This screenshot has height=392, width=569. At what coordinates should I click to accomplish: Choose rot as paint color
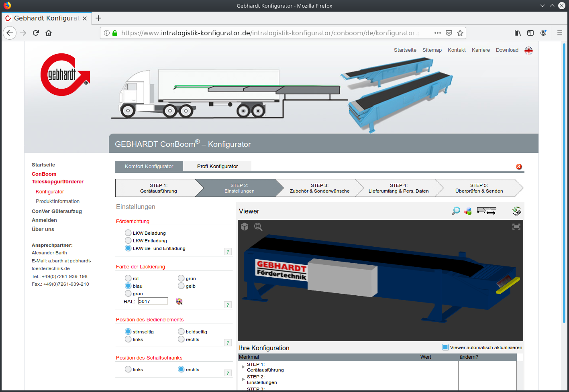point(128,278)
